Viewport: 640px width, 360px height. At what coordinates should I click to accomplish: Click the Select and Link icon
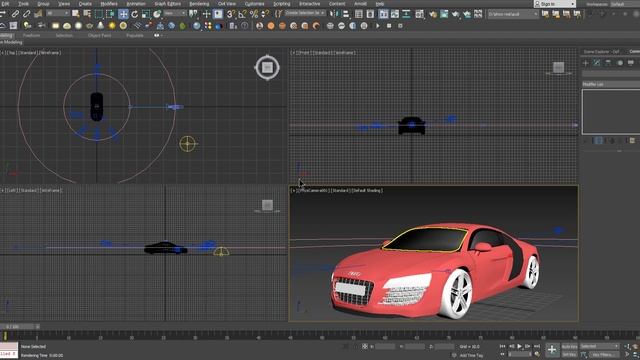click(x=15, y=14)
